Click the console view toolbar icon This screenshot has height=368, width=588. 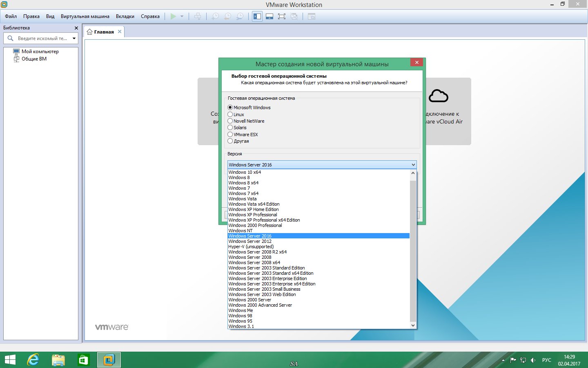312,16
